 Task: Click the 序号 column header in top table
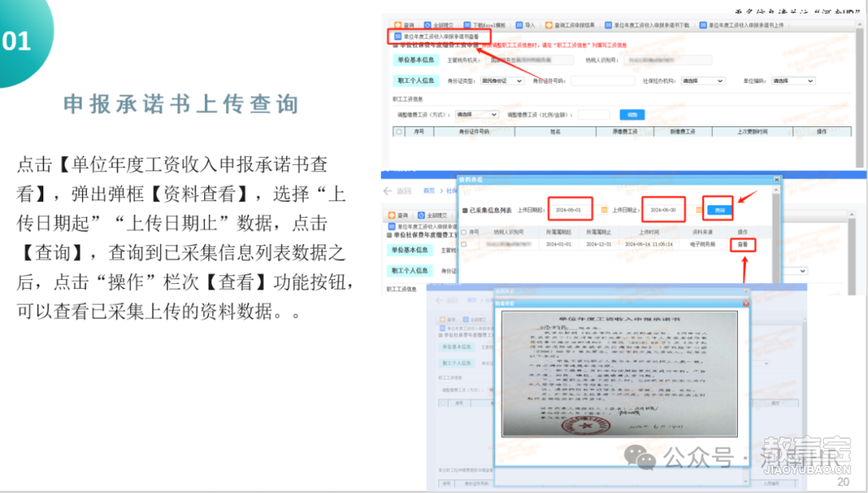(x=419, y=132)
